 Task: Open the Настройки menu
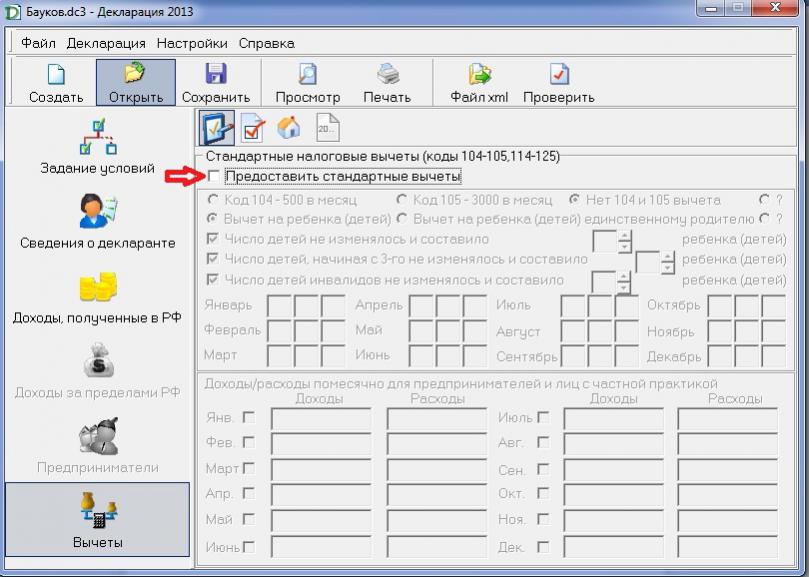pos(190,43)
